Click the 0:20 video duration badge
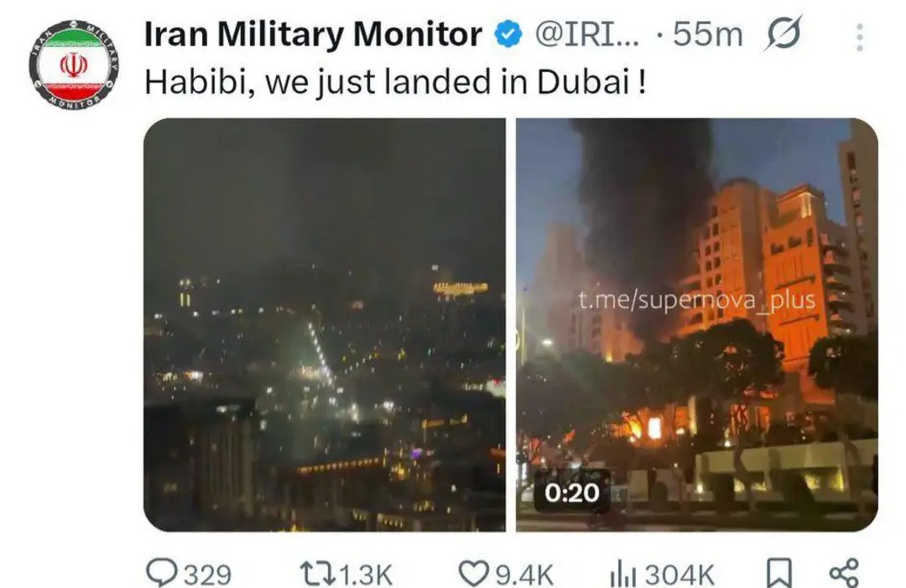This screenshot has height=588, width=906. pyautogui.click(x=572, y=492)
